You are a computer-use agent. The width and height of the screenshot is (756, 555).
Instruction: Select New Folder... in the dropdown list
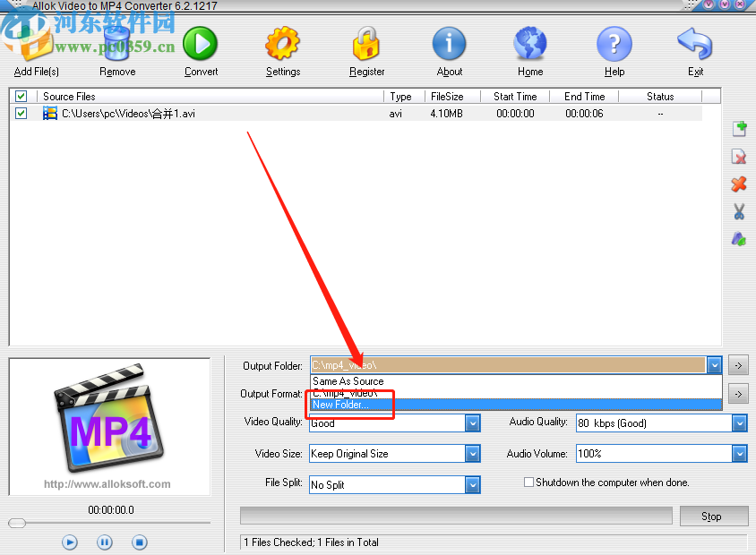[516, 405]
